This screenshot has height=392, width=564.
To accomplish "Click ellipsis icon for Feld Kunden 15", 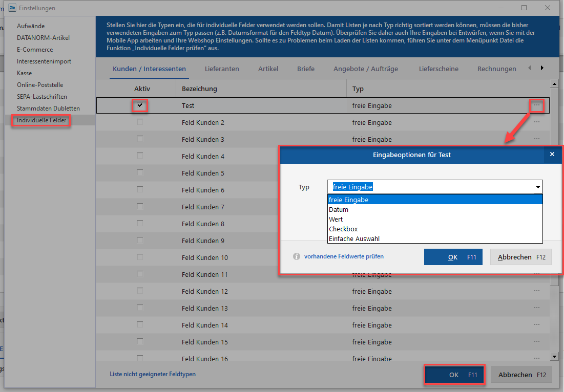I will [x=536, y=342].
